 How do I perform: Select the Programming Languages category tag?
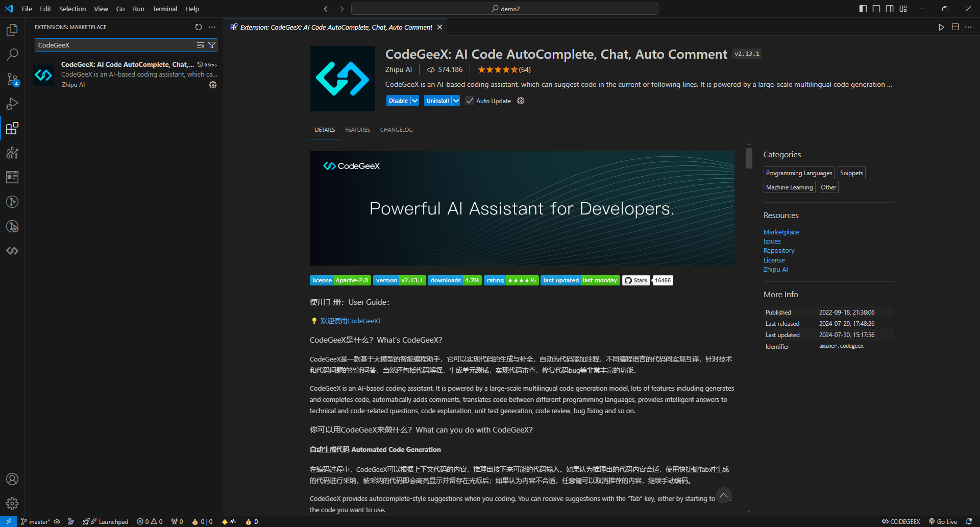pos(799,173)
